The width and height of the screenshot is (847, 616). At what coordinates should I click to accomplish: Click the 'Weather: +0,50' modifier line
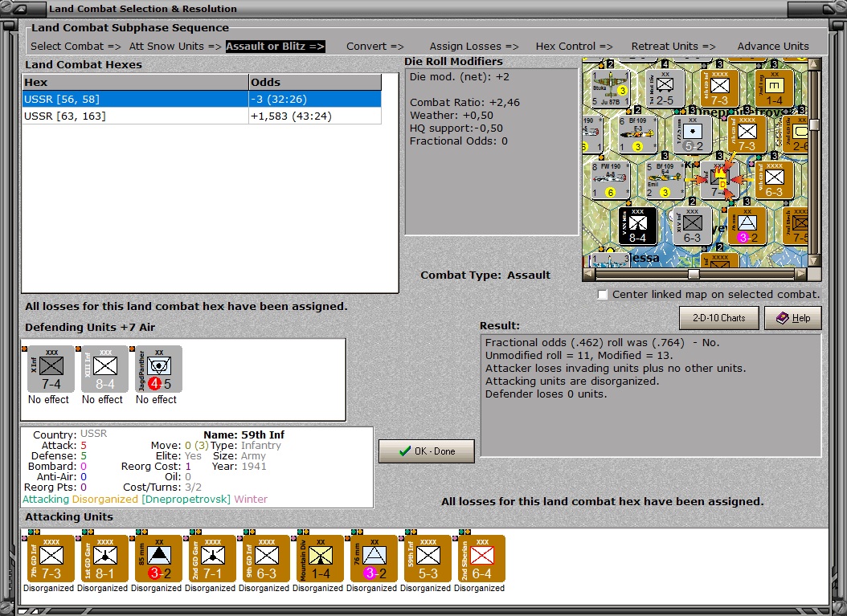(452, 116)
